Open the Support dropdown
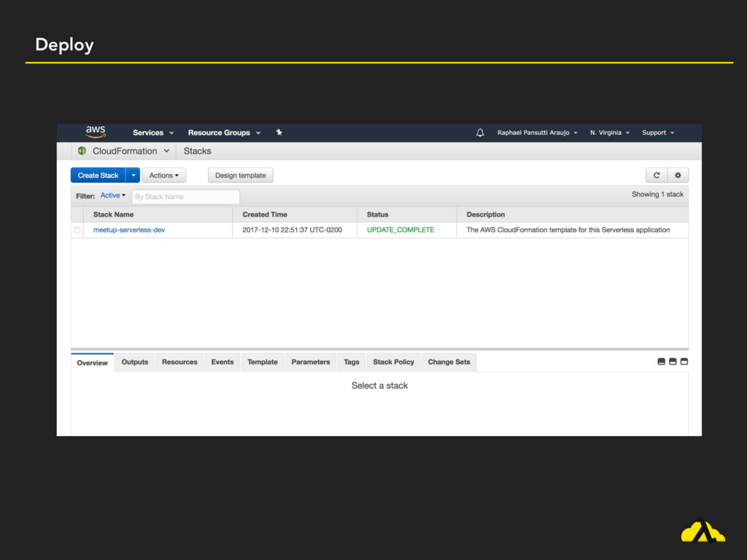 coord(658,133)
